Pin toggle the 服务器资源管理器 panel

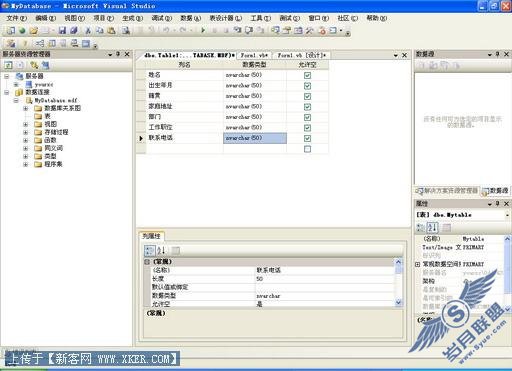pyautogui.click(x=118, y=54)
